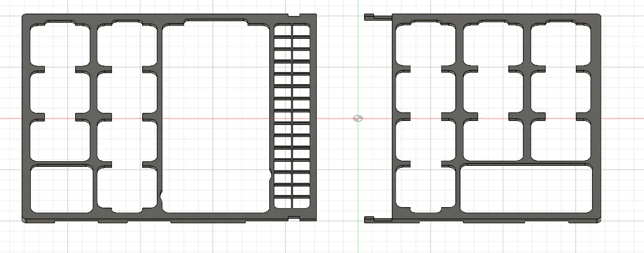Select the origin point marker between trays

tap(358, 118)
